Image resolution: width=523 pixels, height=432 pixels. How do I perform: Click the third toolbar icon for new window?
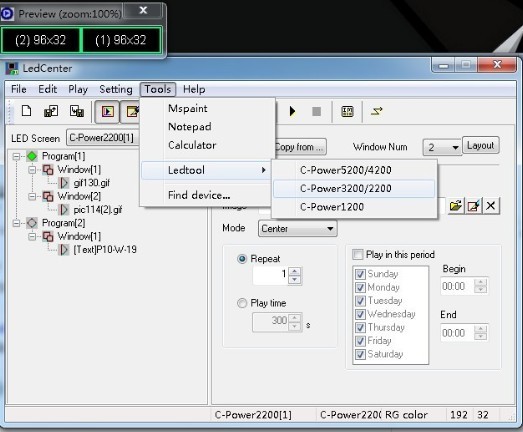(77, 111)
